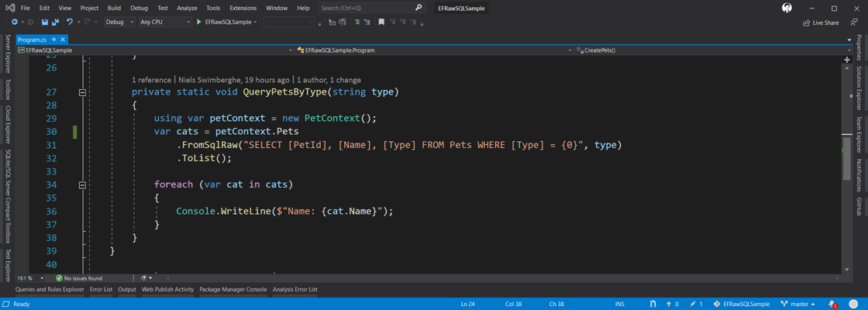Viewport: 868px width, 310px height.
Task: Click the Undo arrow icon
Action: pyautogui.click(x=69, y=22)
